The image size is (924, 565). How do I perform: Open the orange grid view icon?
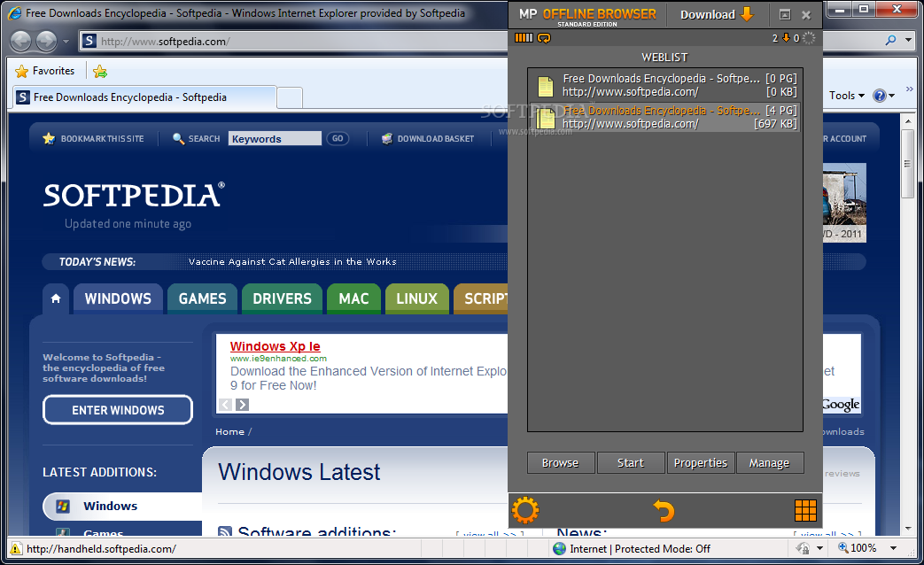805,510
